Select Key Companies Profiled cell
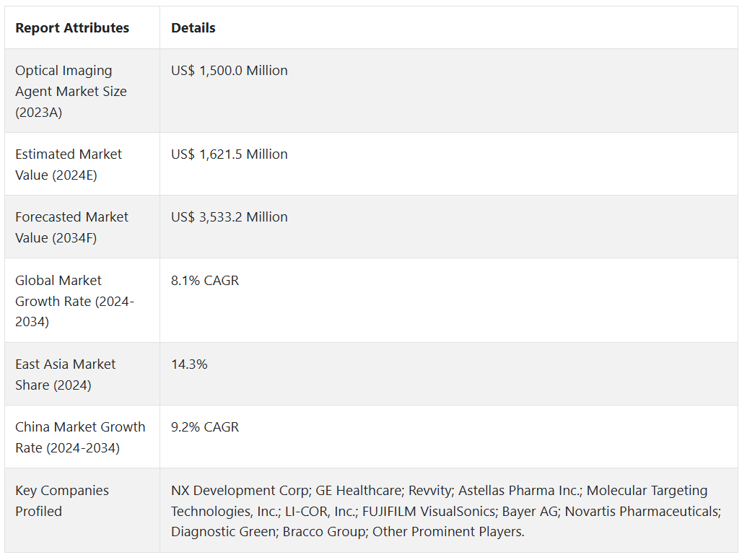The image size is (742, 560). click(x=82, y=510)
